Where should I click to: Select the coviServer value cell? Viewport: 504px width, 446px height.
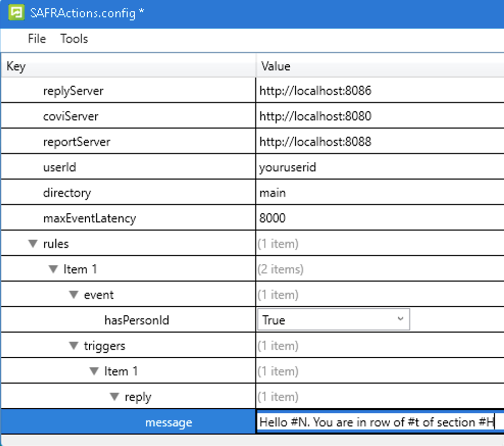coord(315,116)
